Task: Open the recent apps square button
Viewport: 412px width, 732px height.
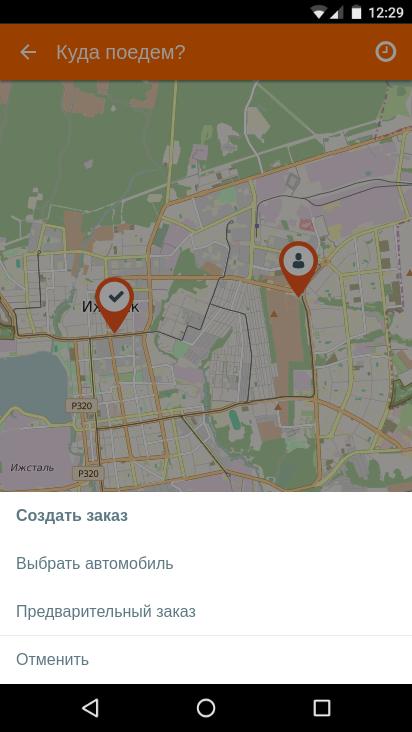Action: [x=321, y=708]
